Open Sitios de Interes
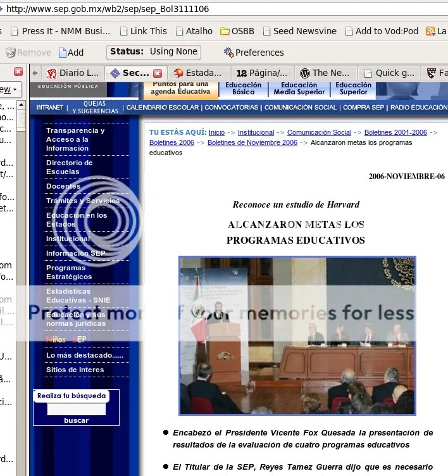This screenshot has width=448, height=476. (75, 370)
